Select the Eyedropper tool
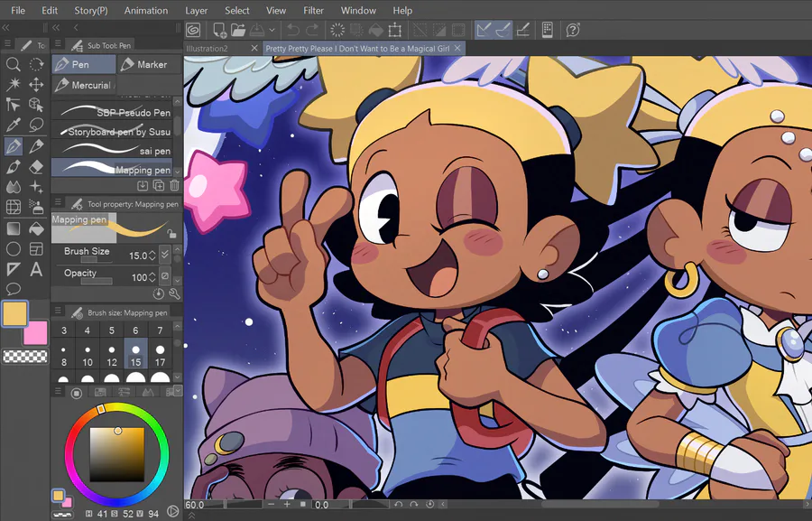Image resolution: width=812 pixels, height=521 pixels. pyautogui.click(x=14, y=125)
